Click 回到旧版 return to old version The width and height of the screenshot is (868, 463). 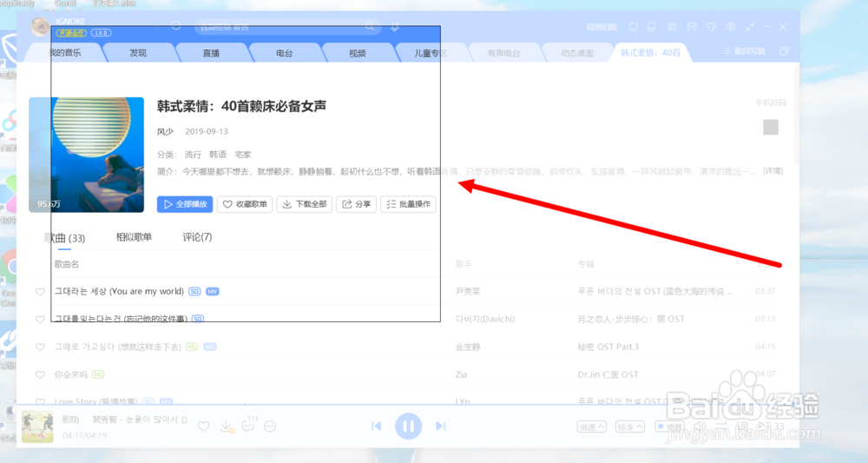point(602,27)
